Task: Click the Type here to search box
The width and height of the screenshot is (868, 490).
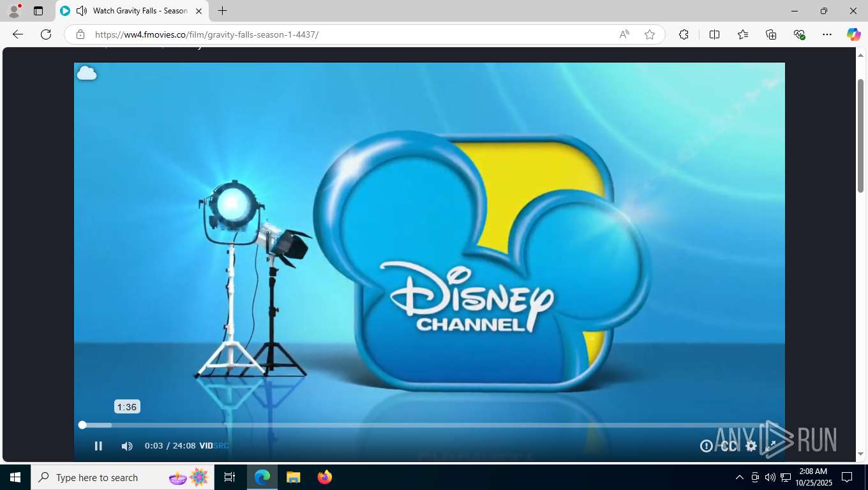Action: point(121,477)
